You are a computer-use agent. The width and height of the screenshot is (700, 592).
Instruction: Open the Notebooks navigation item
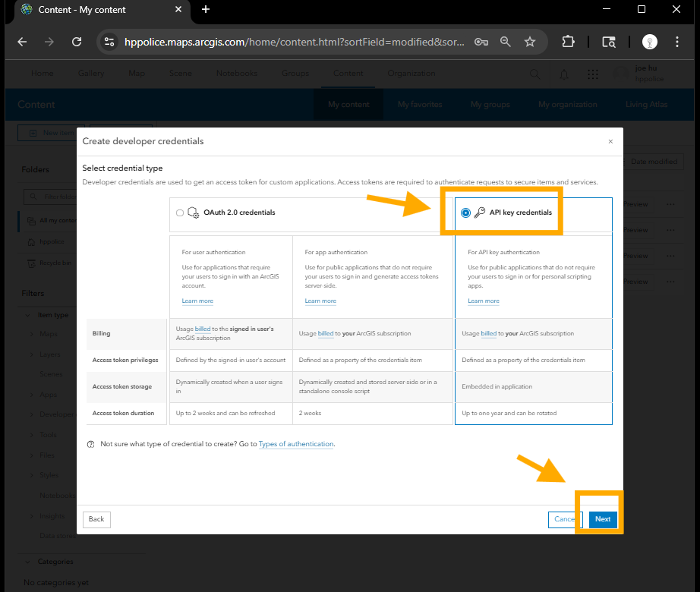tap(237, 73)
